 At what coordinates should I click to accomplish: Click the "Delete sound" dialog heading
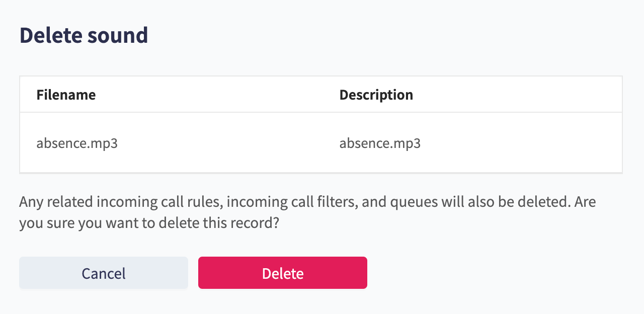84,35
